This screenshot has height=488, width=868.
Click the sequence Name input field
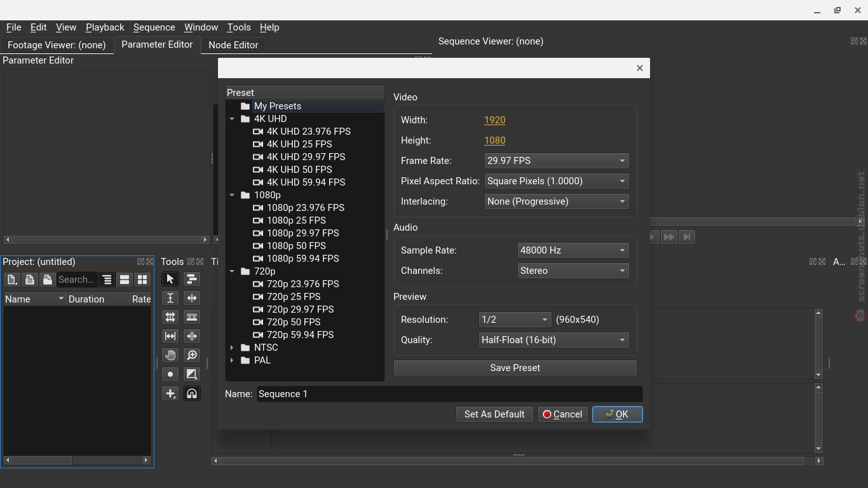coord(449,394)
